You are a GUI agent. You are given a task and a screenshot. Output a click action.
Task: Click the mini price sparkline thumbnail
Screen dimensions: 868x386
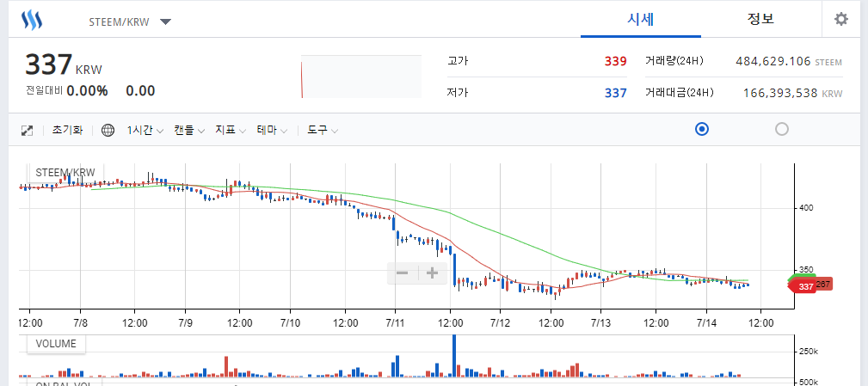coord(361,77)
